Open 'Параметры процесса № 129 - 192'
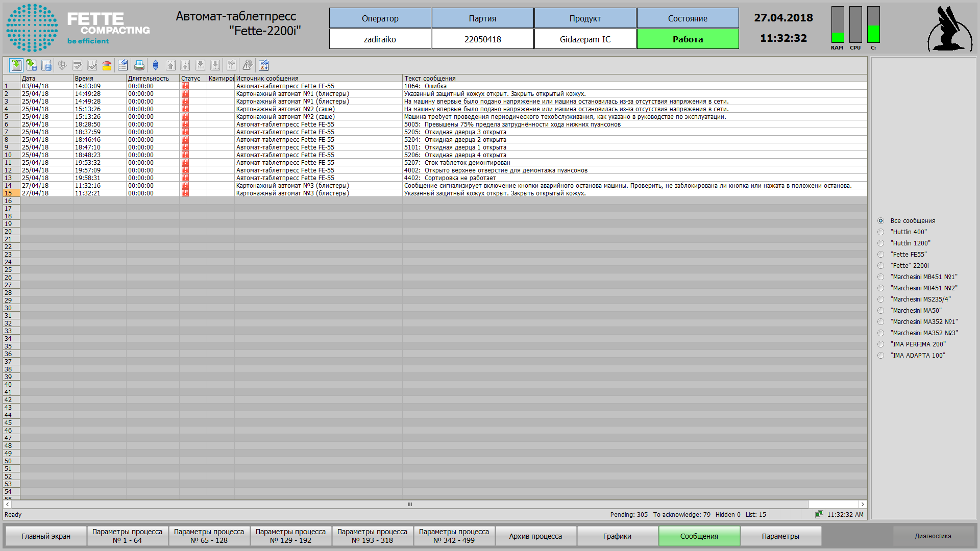The height and width of the screenshot is (551, 980). pyautogui.click(x=291, y=536)
